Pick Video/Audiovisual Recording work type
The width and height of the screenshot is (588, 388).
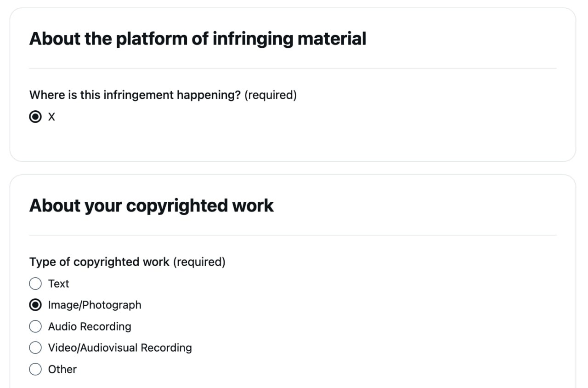[x=35, y=348]
